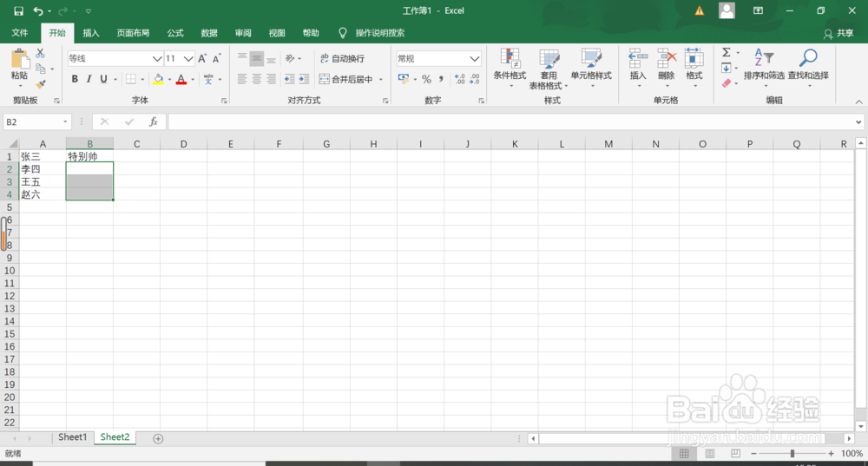Click the 操作说明搜索 tell me search box
The width and height of the screenshot is (868, 466).
pyautogui.click(x=379, y=33)
